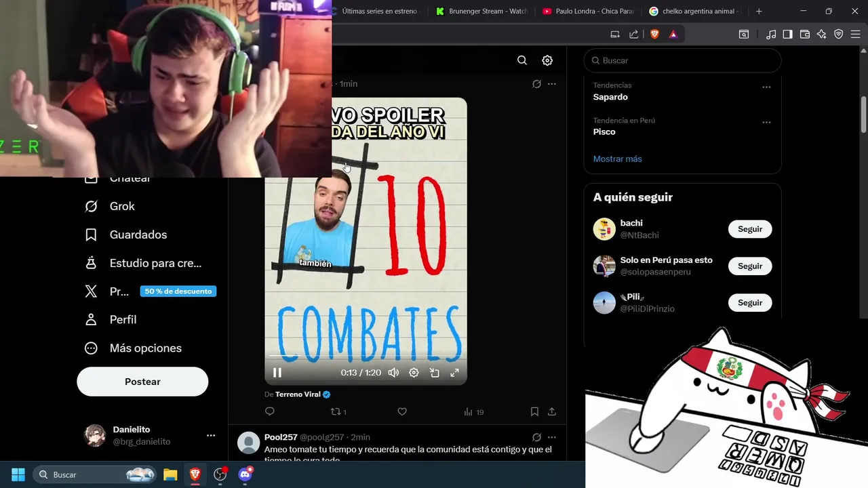This screenshot has height=488, width=868.
Task: Open Windows Start menu
Action: 18,474
